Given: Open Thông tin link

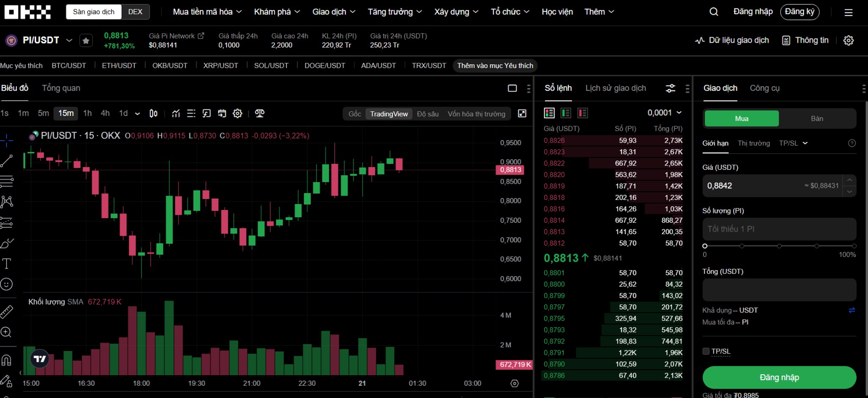Looking at the screenshot, I should [805, 40].
